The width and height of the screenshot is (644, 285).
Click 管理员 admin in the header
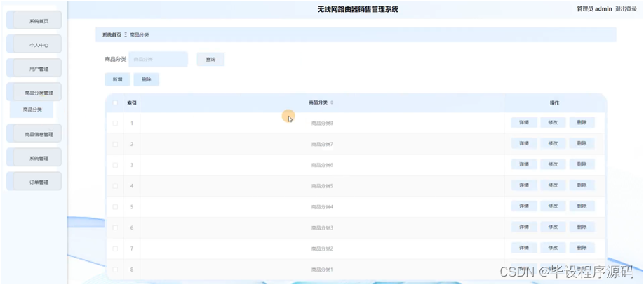point(594,9)
